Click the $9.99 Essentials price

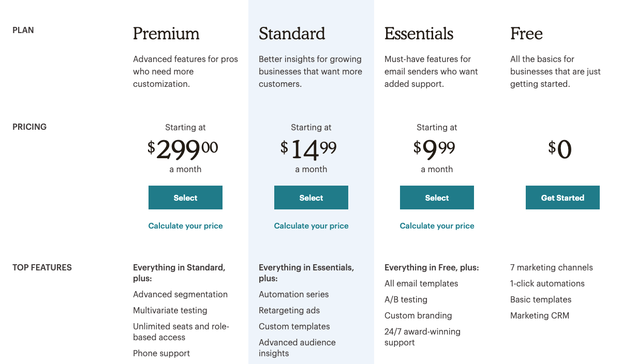[x=434, y=149]
